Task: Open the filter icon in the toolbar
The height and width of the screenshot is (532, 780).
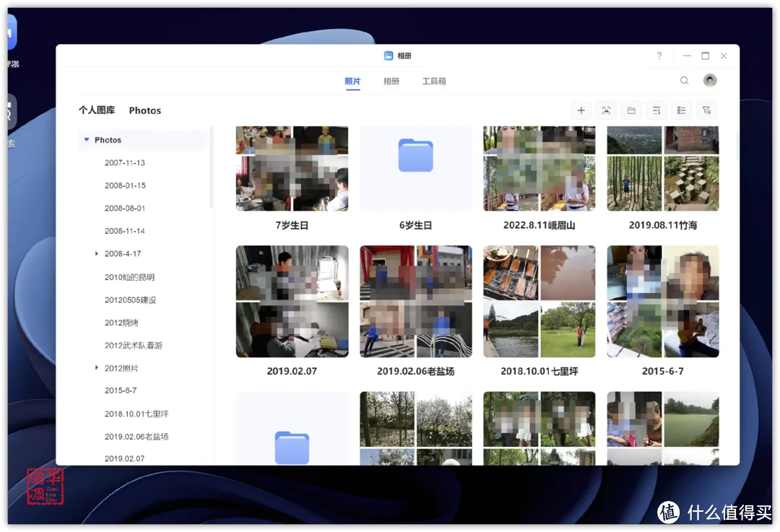Action: tap(706, 110)
